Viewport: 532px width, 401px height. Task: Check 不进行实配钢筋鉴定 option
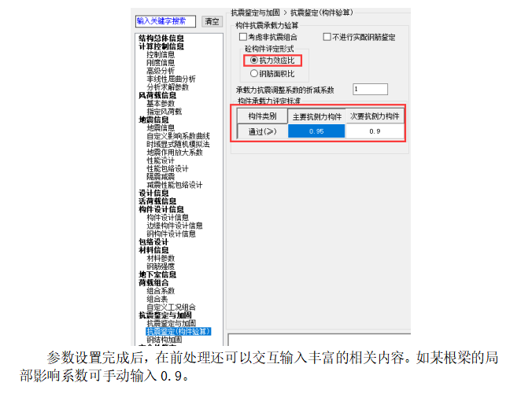click(x=327, y=37)
